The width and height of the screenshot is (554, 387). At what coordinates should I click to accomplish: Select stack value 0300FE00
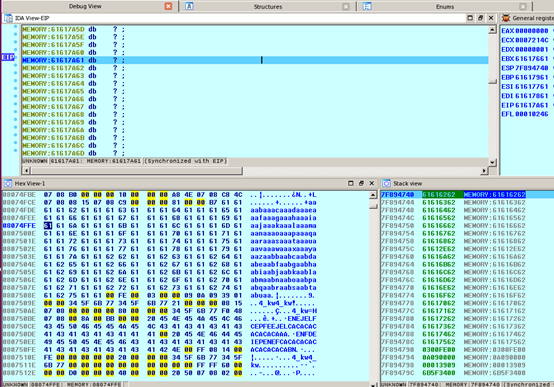coord(439,350)
